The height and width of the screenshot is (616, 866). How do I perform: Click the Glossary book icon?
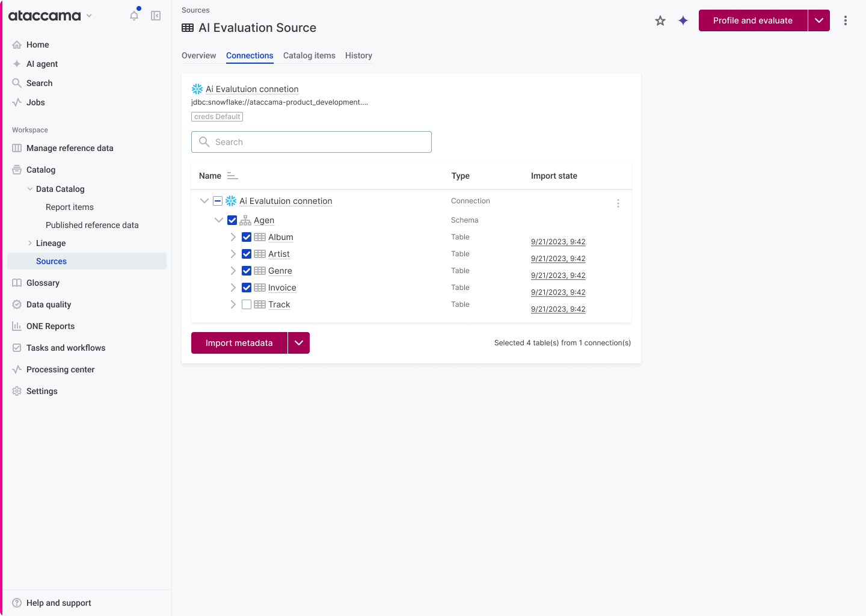tap(17, 283)
